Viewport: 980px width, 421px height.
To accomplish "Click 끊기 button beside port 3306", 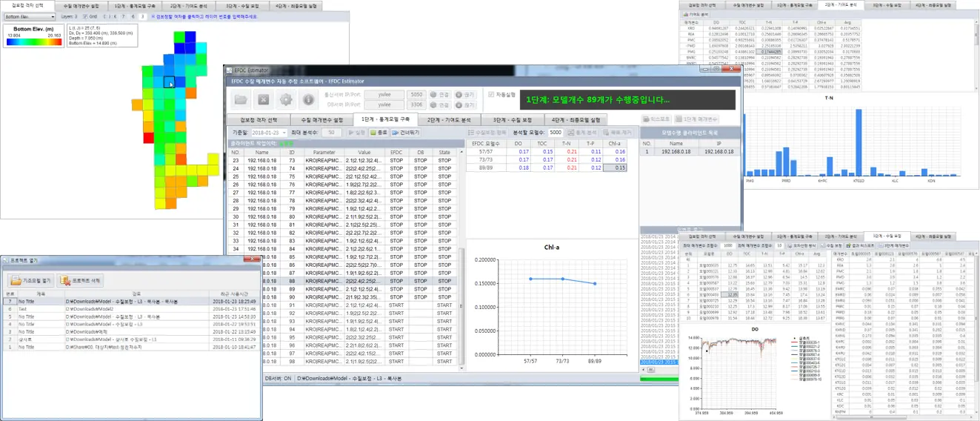I will click(465, 105).
